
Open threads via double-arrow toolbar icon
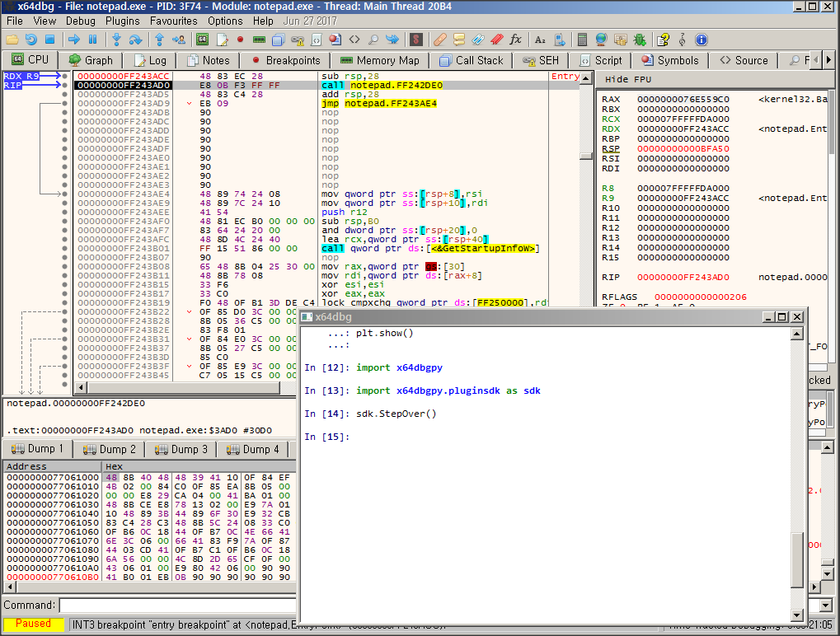click(x=392, y=40)
